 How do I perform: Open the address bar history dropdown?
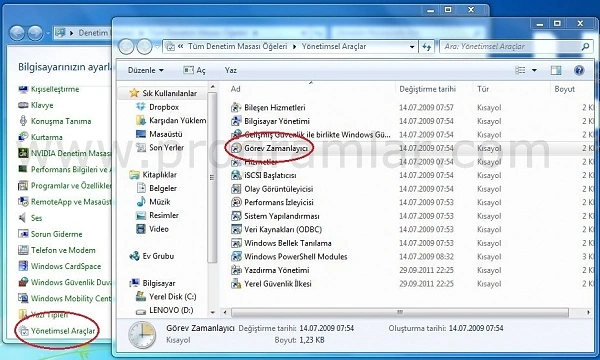(412, 47)
